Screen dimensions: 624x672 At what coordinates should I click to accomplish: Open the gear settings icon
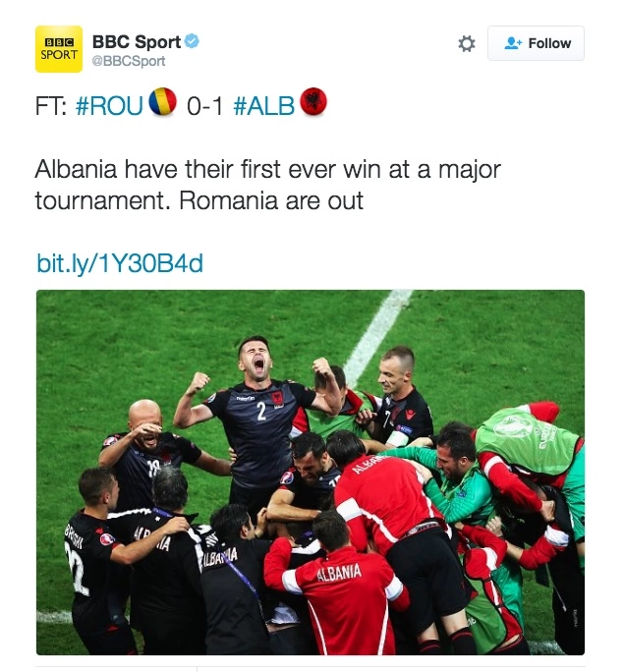click(467, 43)
